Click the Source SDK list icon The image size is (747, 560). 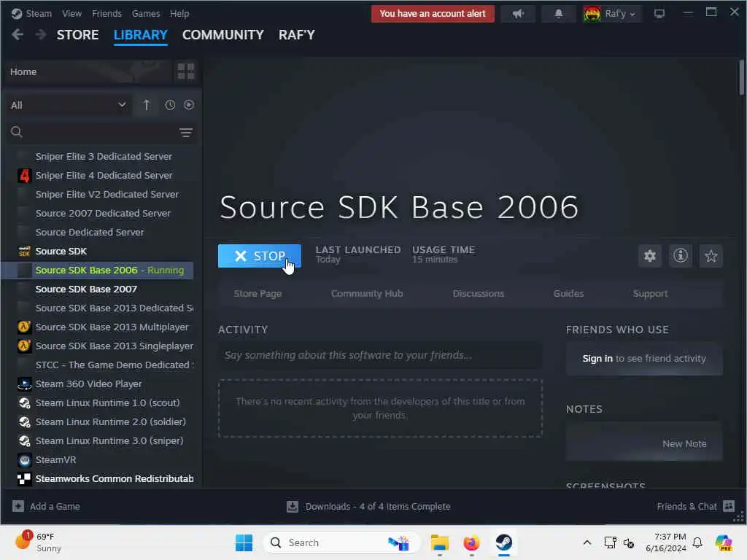pos(24,252)
